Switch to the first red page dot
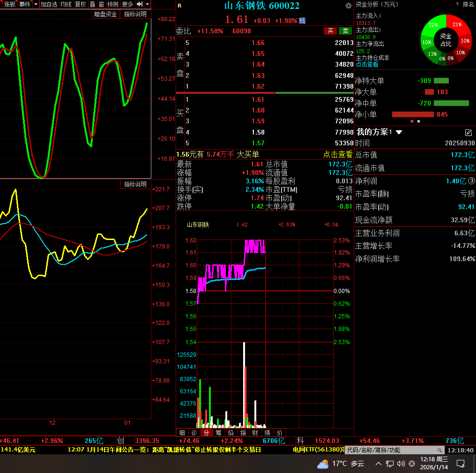This screenshot has height=473, width=476. pyautogui.click(x=412, y=121)
